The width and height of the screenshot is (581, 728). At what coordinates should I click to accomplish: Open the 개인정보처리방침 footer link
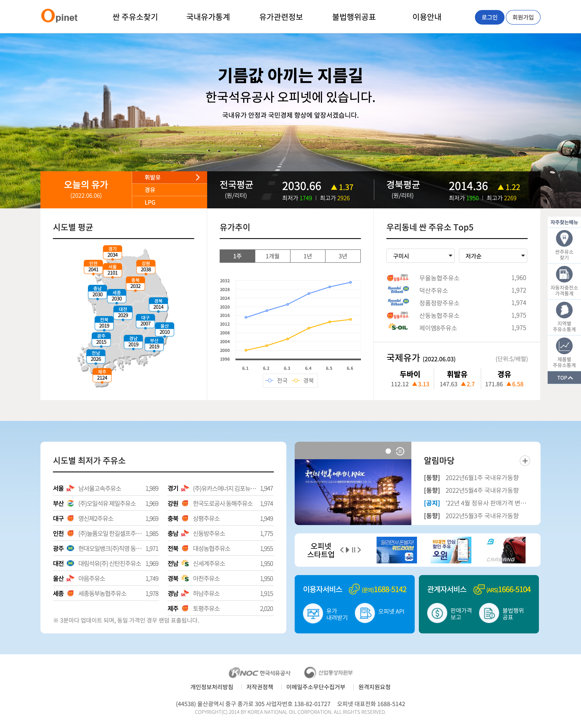(x=212, y=687)
